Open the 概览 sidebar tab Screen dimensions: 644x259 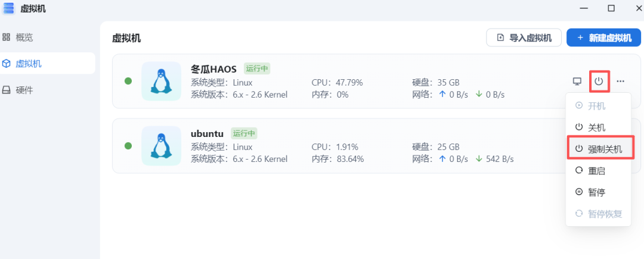click(x=24, y=38)
